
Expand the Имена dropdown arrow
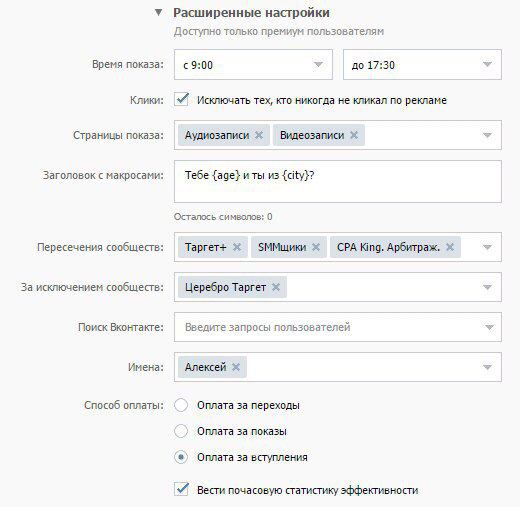pos(487,367)
